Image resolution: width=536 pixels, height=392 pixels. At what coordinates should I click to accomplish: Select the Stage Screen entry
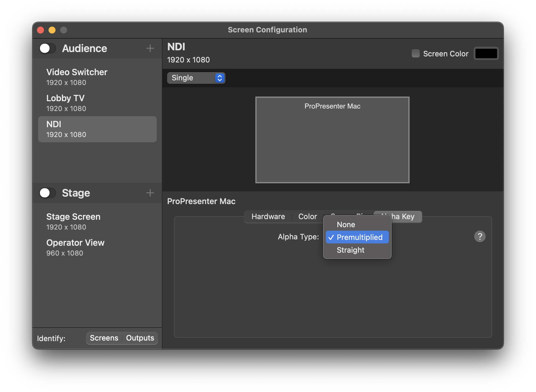(x=97, y=221)
